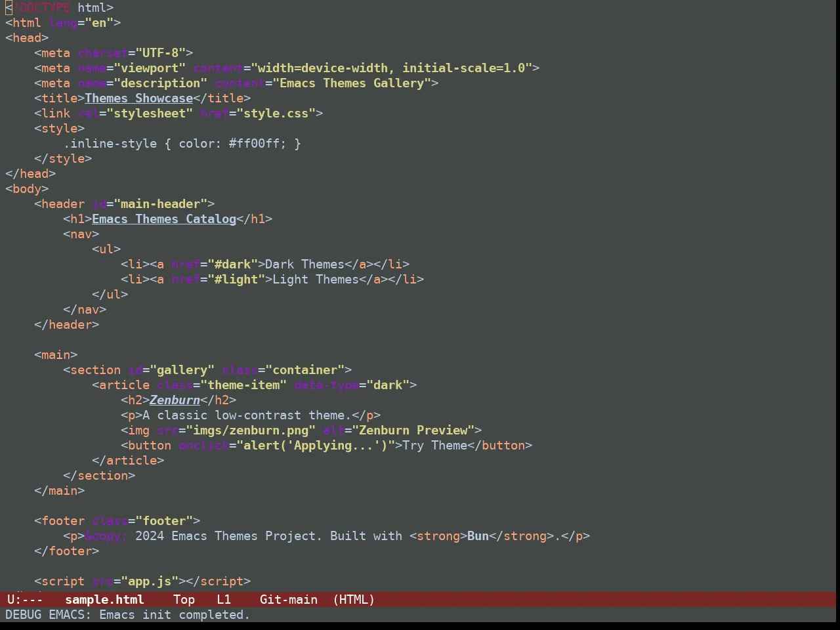Click the "width=device-width, initial-scale=1.0" content value

pyautogui.click(x=391, y=68)
